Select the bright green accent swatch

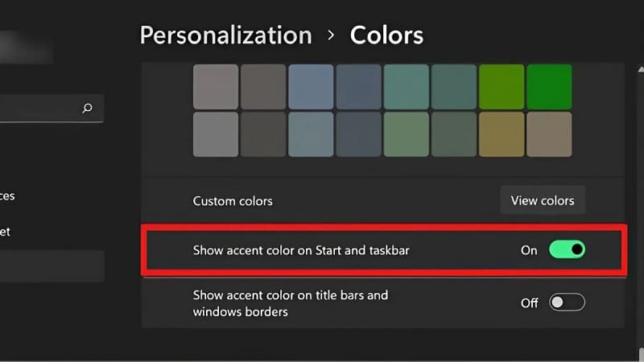549,87
